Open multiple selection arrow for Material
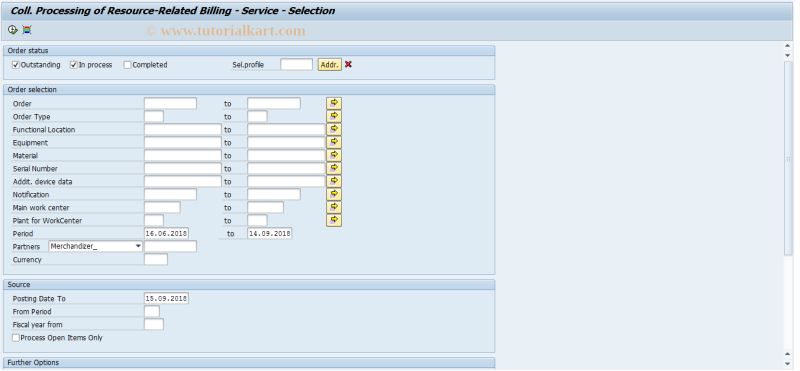Image resolution: width=800 pixels, height=371 pixels. pyautogui.click(x=334, y=155)
